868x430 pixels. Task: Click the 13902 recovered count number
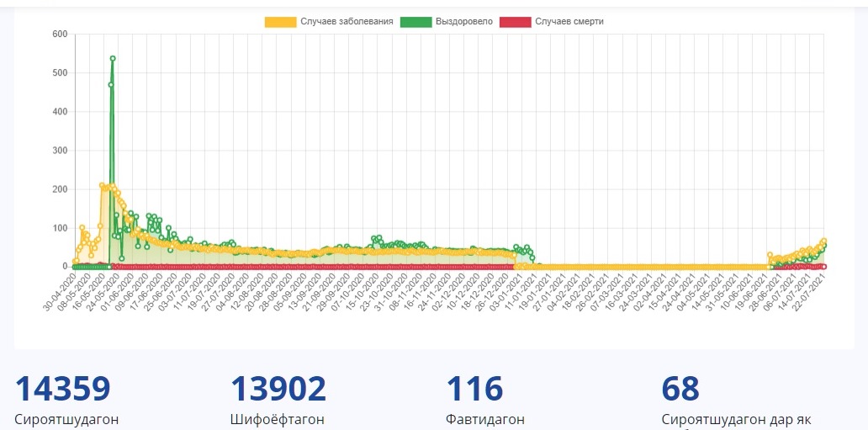tap(278, 389)
